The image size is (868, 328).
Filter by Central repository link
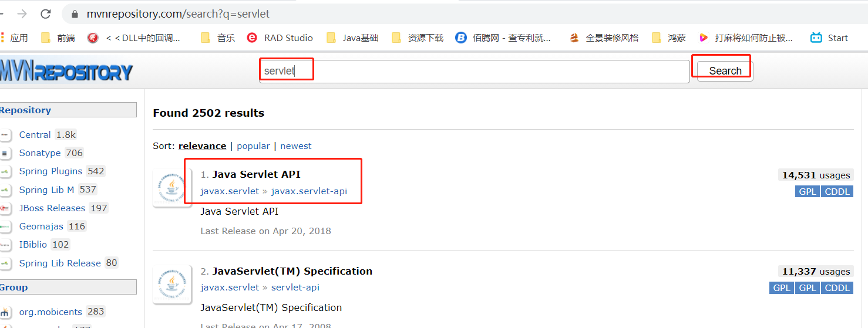[x=35, y=135]
